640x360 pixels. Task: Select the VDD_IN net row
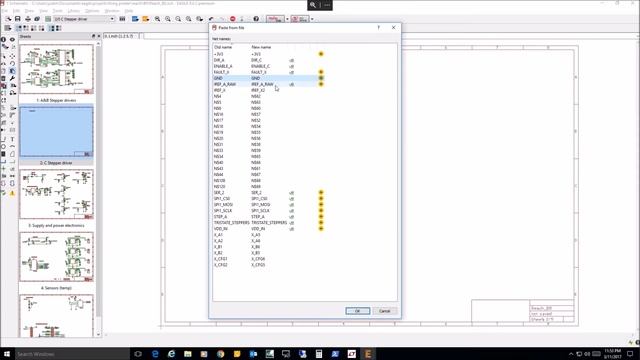point(269,229)
